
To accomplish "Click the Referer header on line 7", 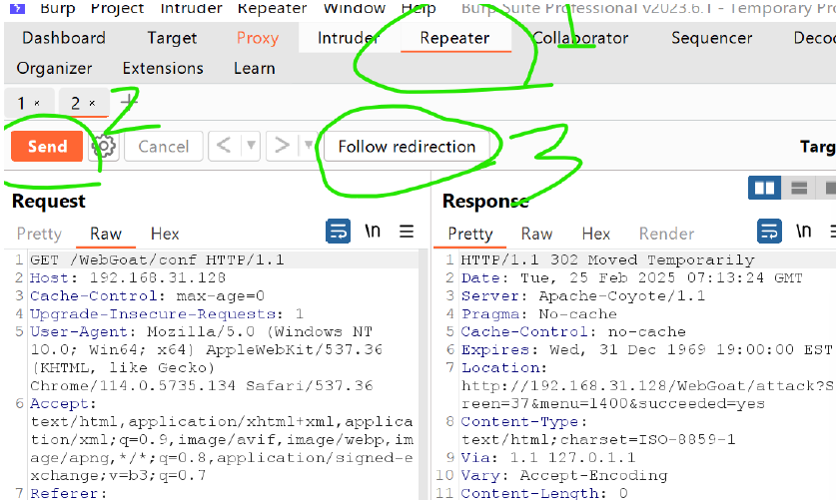I will (68, 493).
